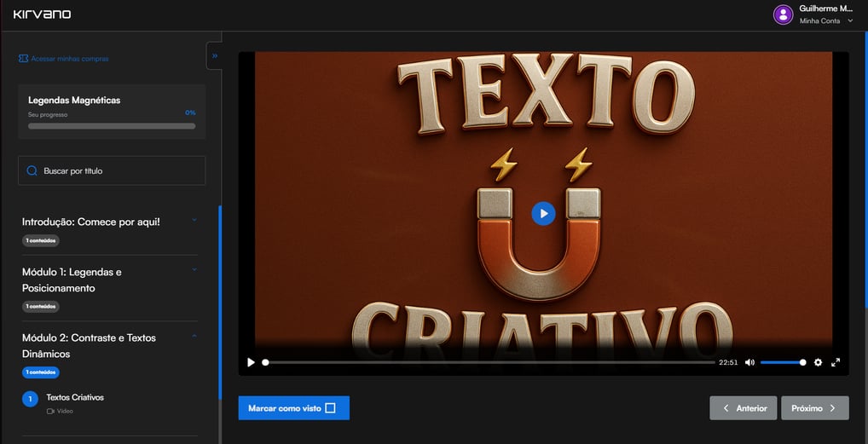The image size is (868, 444).
Task: Select the Textos Criativos lesson
Action: (75, 398)
